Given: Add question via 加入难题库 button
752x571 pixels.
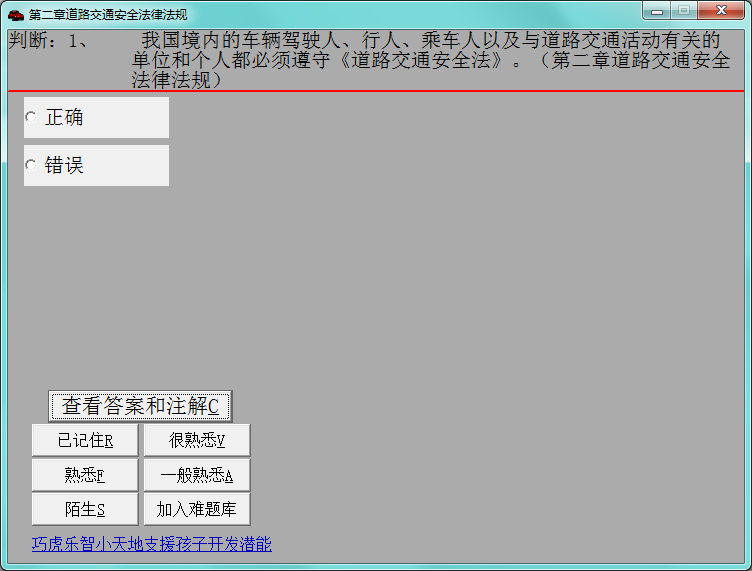Looking at the screenshot, I should click(x=197, y=509).
